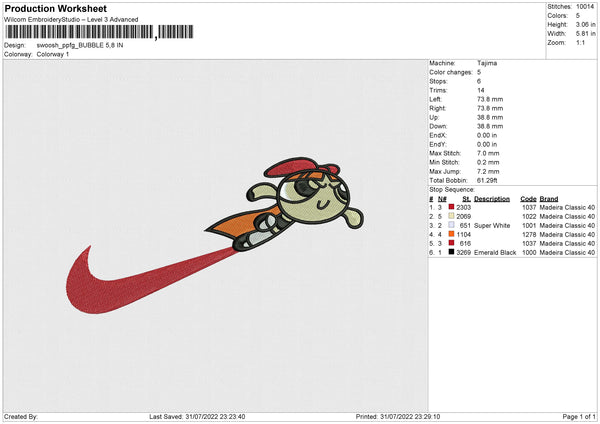Click the Printed timestamp
The image size is (600, 424).
point(398,416)
